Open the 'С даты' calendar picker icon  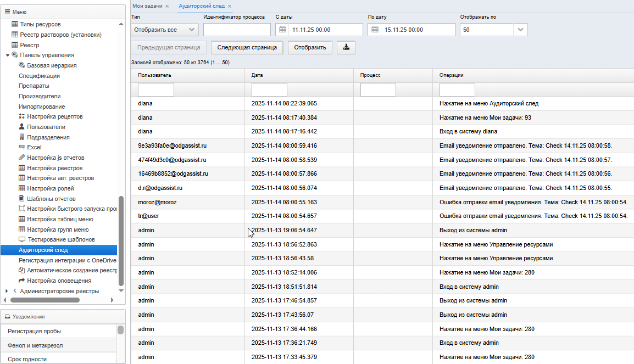[x=282, y=30]
